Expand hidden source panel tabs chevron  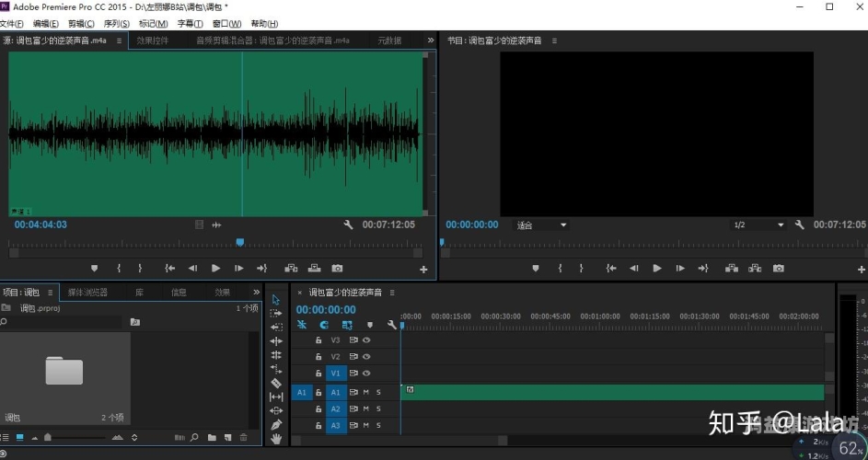[x=430, y=40]
